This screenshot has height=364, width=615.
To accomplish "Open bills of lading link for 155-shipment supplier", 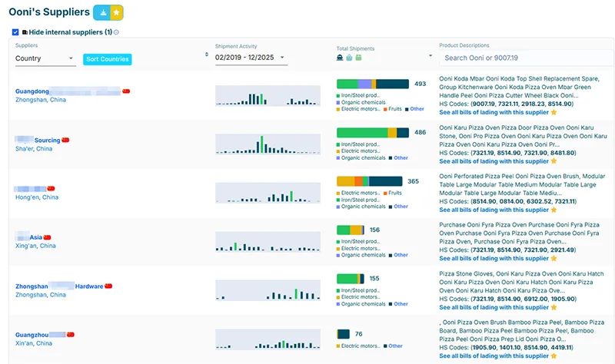I will (x=494, y=307).
